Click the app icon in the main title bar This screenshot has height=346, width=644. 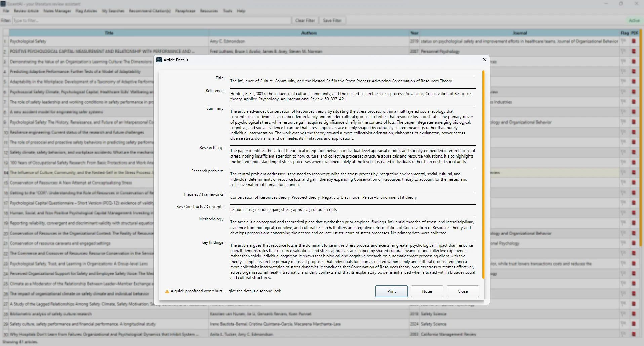click(x=3, y=4)
